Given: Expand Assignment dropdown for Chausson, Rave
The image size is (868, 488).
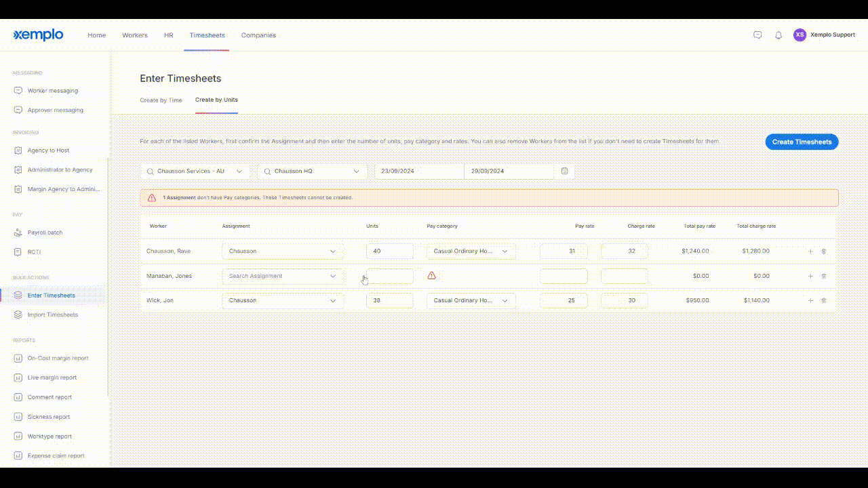Looking at the screenshot, I should (283, 251).
